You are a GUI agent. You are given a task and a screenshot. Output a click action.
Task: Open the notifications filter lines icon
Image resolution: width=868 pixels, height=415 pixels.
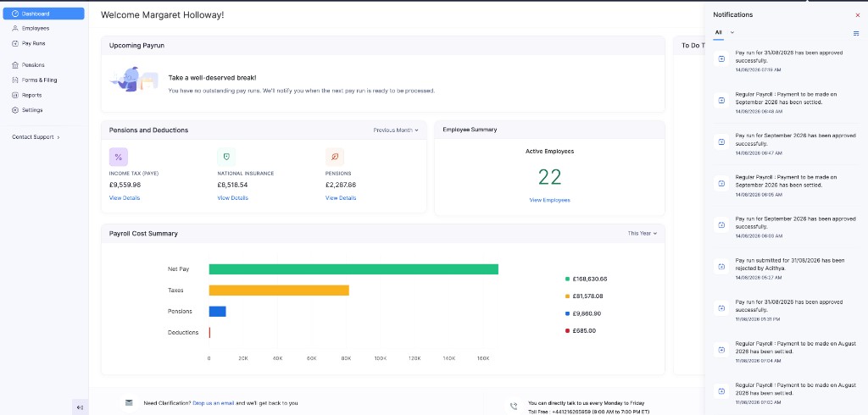(x=856, y=33)
